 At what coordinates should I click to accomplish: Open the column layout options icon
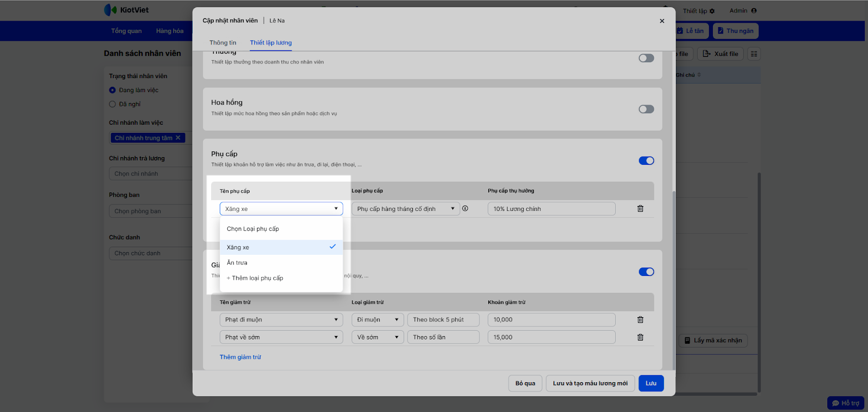[754, 54]
